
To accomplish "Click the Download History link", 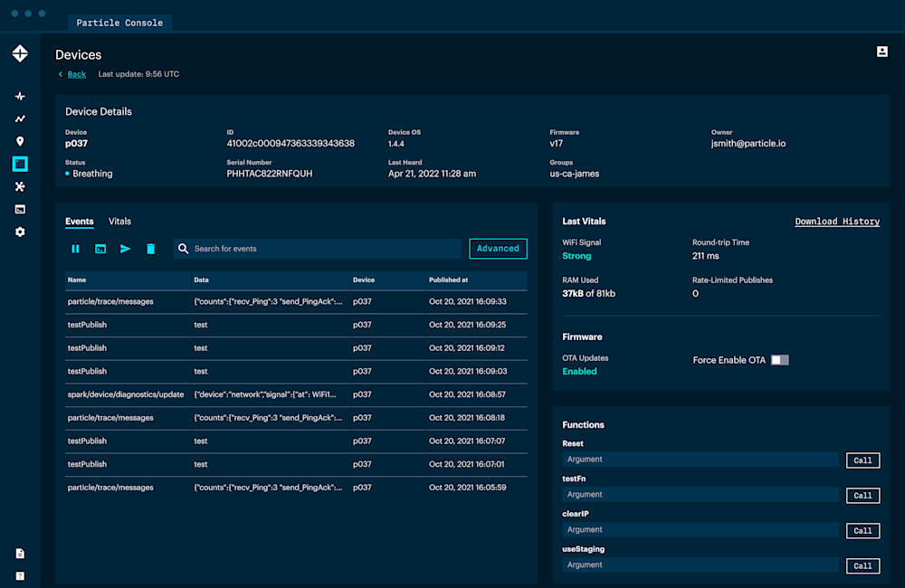I will coord(837,222).
